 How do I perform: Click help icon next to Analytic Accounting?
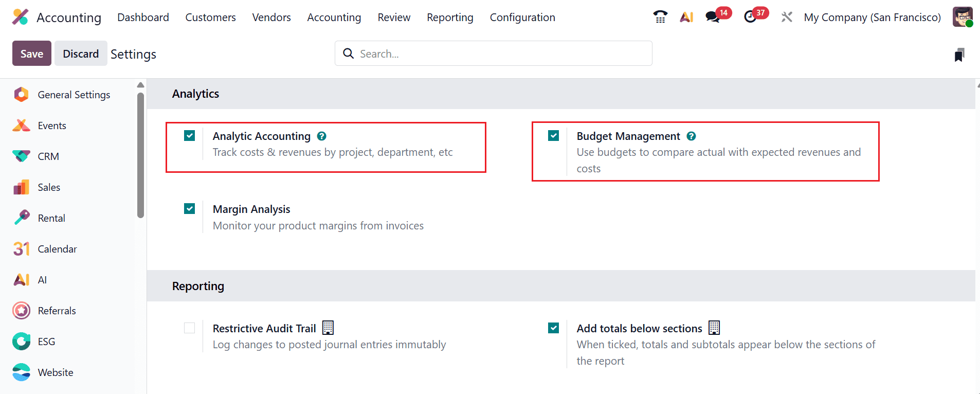coord(322,136)
